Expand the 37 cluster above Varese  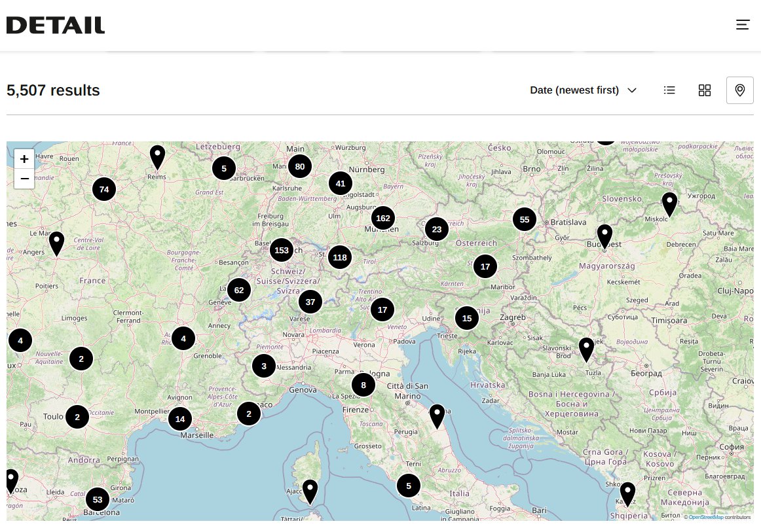310,302
